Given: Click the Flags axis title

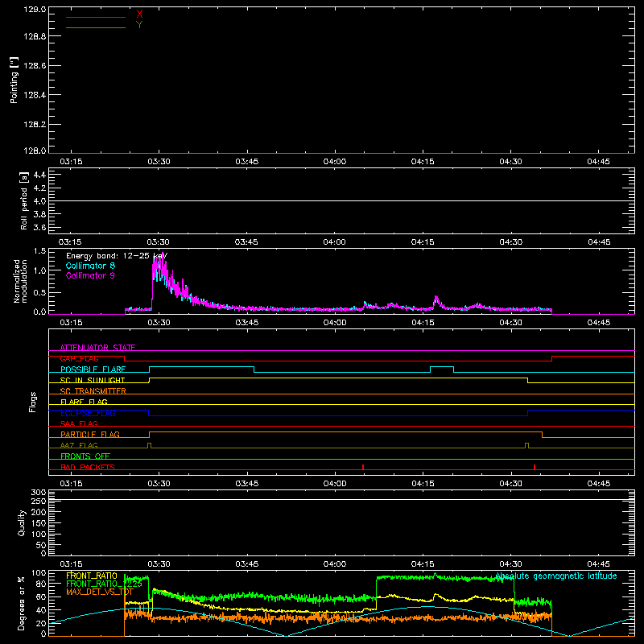Looking at the screenshot, I should 32,402.
